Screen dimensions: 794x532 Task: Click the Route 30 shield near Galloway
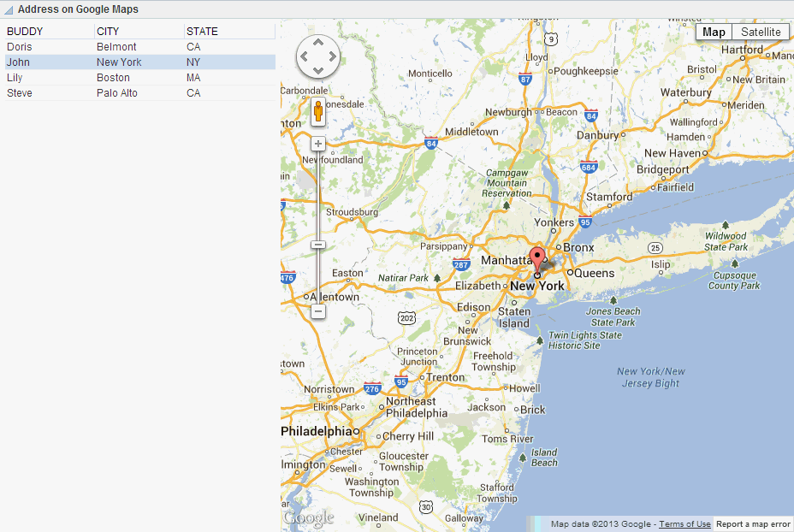point(426,506)
